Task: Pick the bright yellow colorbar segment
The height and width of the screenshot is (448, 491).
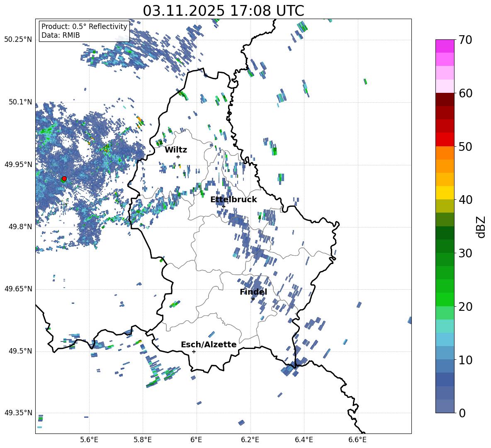Action: click(445, 193)
